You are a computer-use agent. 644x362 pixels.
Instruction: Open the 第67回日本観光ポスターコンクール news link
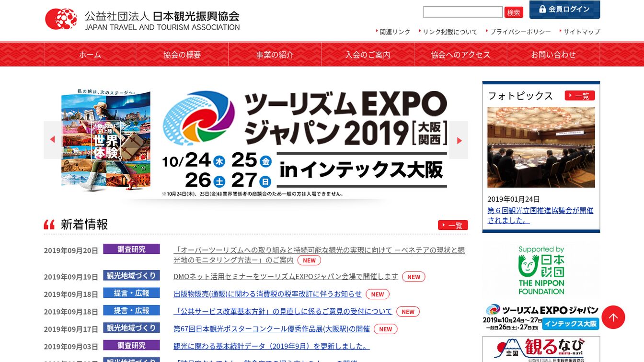tap(272, 328)
